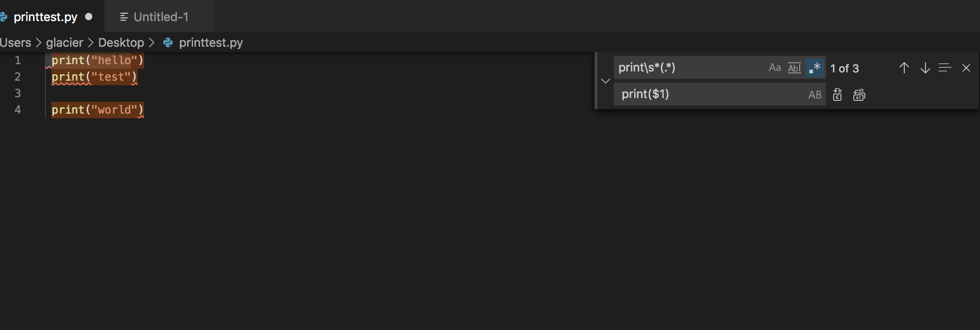Enable Find in Selection mode
The width and height of the screenshot is (980, 330).
(945, 68)
